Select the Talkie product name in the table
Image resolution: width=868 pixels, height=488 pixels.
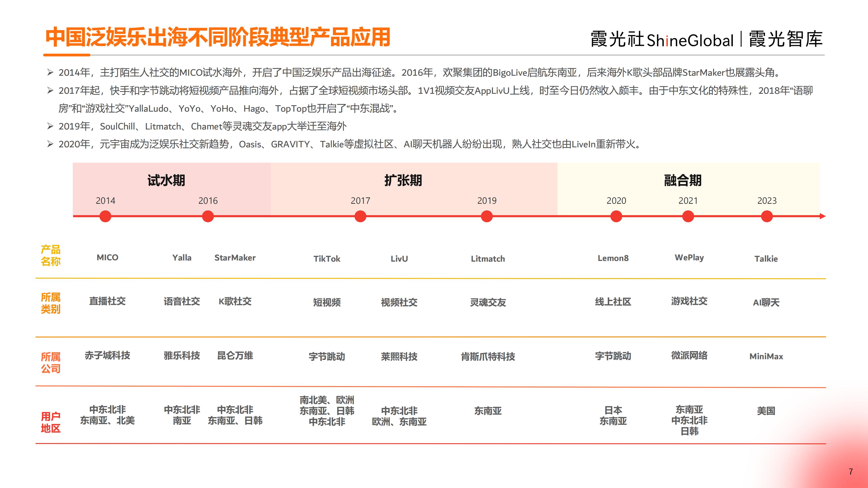[766, 259]
